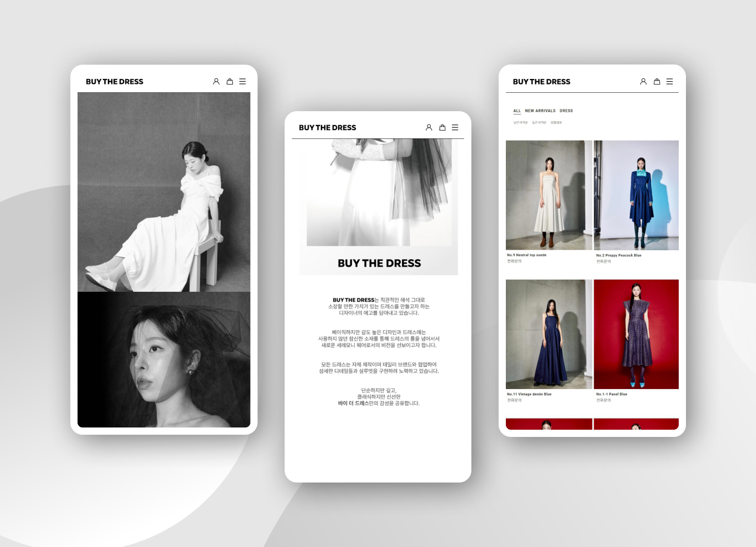Open the shopping bag on the right phone

pos(657,81)
